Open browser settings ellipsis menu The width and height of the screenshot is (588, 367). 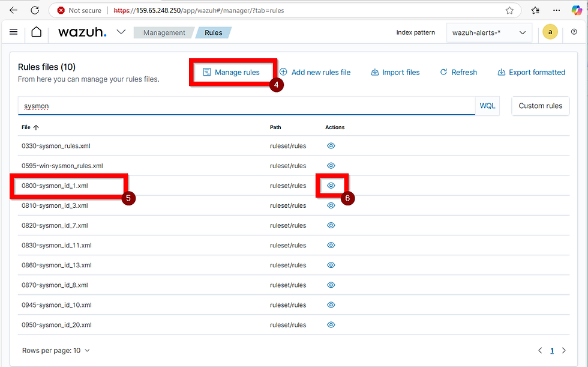click(557, 10)
